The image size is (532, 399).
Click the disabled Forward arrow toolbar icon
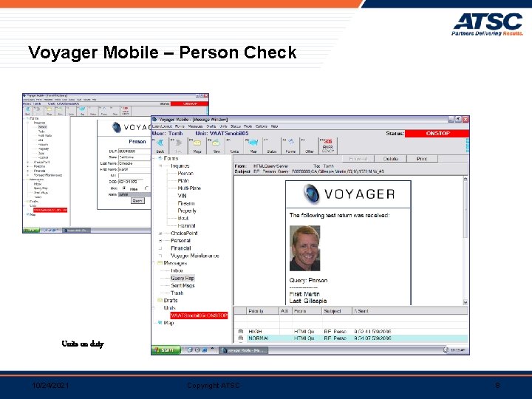pyautogui.click(x=179, y=146)
